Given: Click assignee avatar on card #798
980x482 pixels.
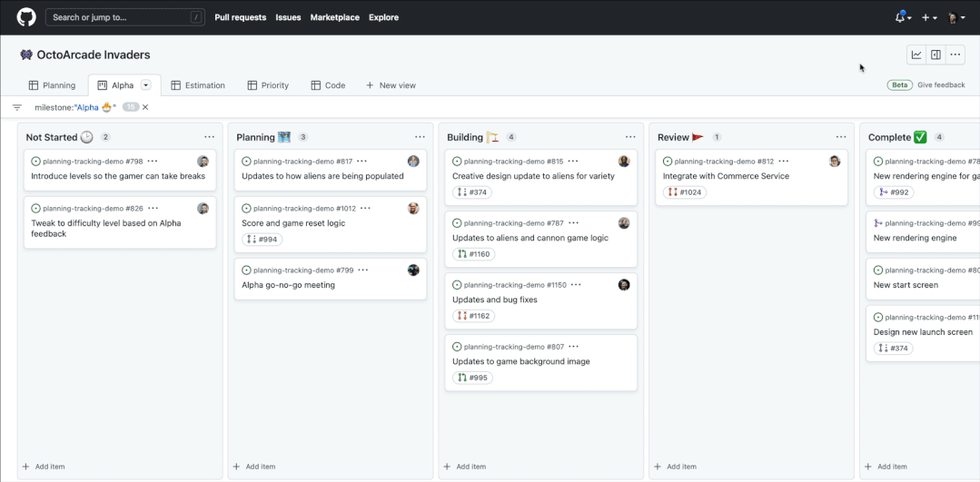Looking at the screenshot, I should [x=203, y=161].
